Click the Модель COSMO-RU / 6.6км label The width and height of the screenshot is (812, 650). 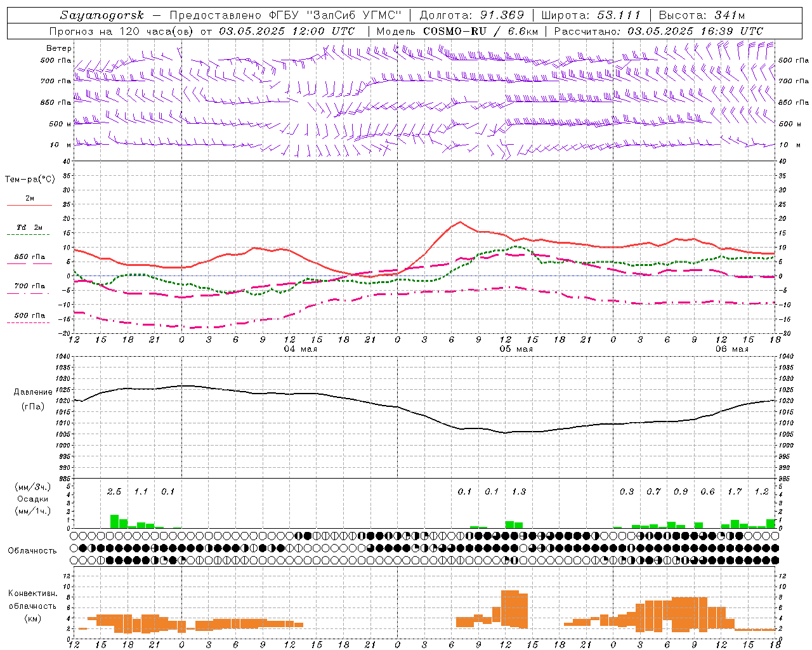point(457,31)
